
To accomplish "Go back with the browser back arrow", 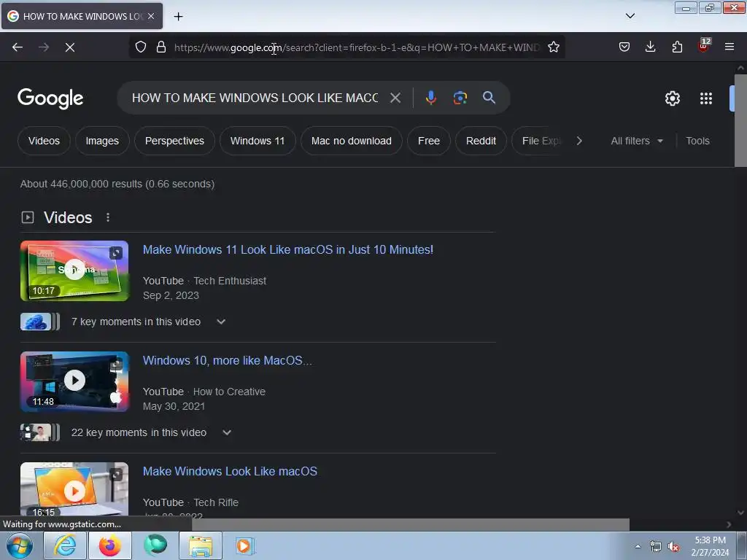I will [18, 47].
